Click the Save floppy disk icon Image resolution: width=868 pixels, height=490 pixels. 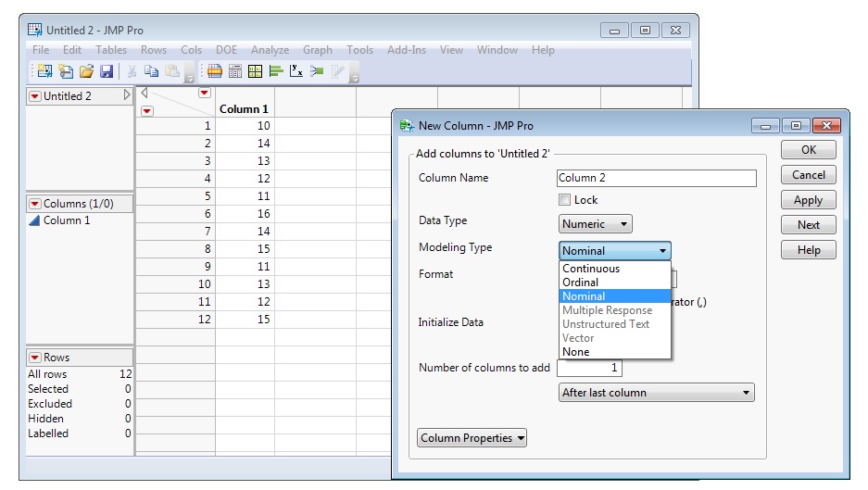coord(107,71)
